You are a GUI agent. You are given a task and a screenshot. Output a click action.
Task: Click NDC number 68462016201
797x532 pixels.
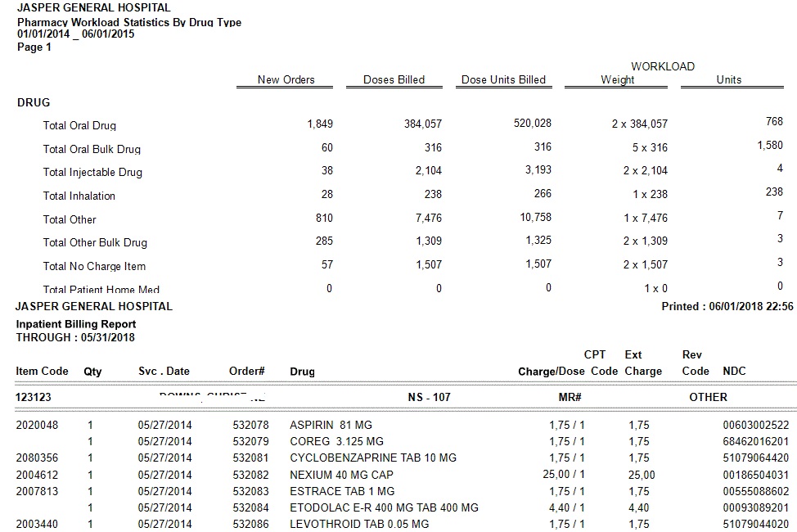756,441
